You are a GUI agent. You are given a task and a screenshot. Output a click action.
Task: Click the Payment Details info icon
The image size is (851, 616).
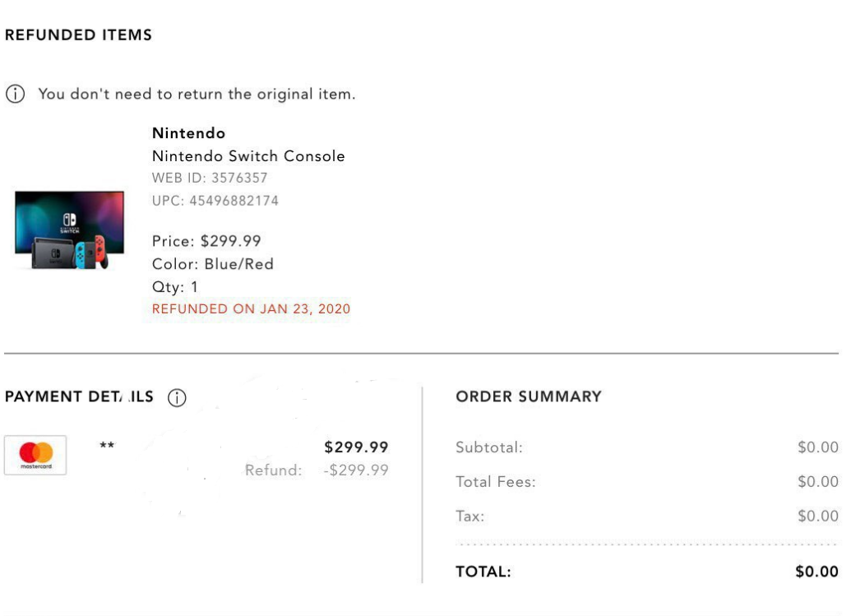(177, 398)
